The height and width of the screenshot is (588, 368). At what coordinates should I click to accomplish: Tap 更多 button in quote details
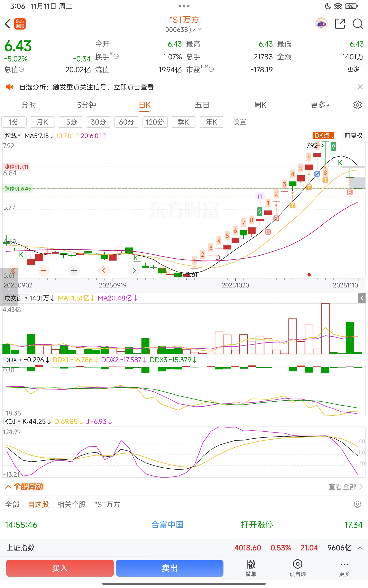pos(353,69)
